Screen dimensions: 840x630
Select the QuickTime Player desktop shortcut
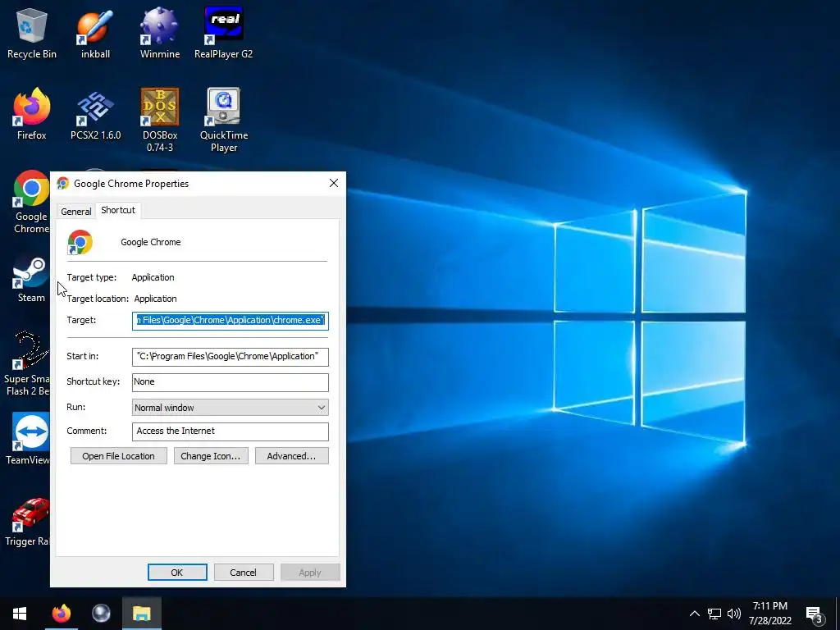(x=223, y=120)
